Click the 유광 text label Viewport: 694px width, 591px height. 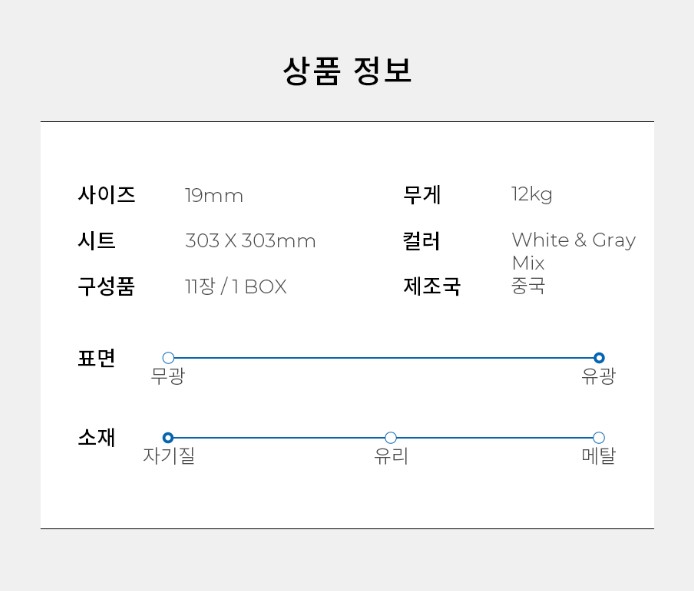pos(599,377)
